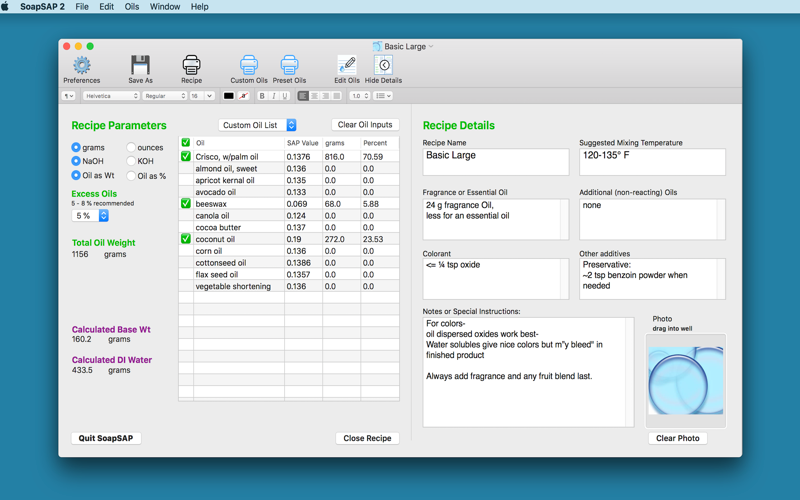
Task: Click the Save As floppy disk icon
Action: point(140,65)
